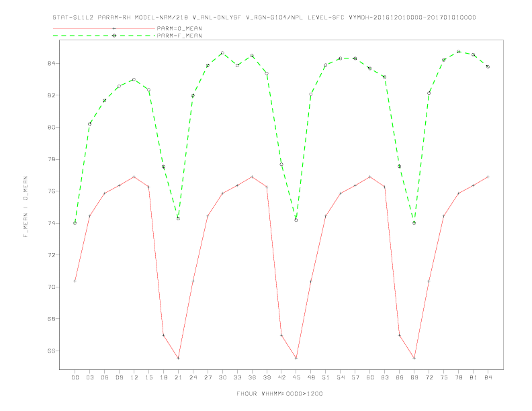Select the green F_MEAN low point at hour 45
The width and height of the screenshot is (532, 411).
tap(296, 220)
